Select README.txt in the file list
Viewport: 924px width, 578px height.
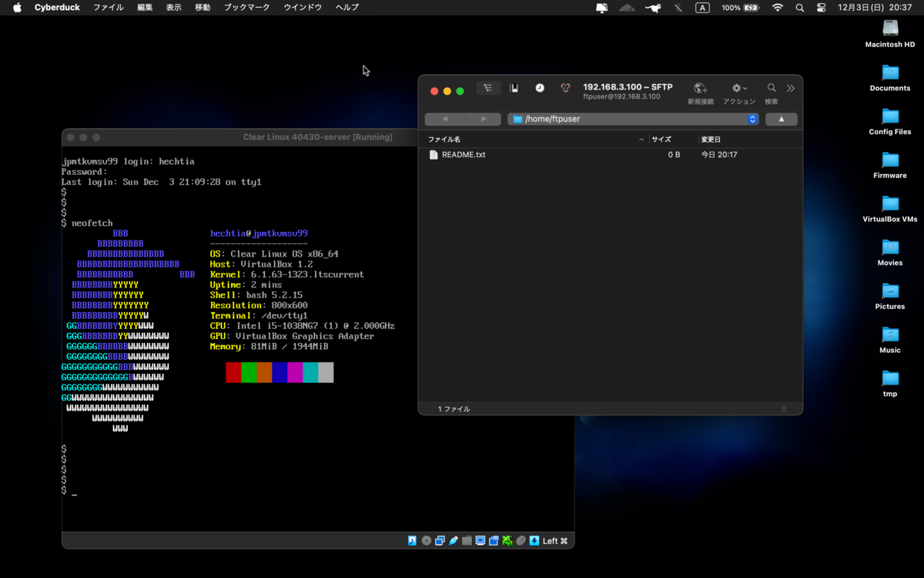pyautogui.click(x=463, y=154)
